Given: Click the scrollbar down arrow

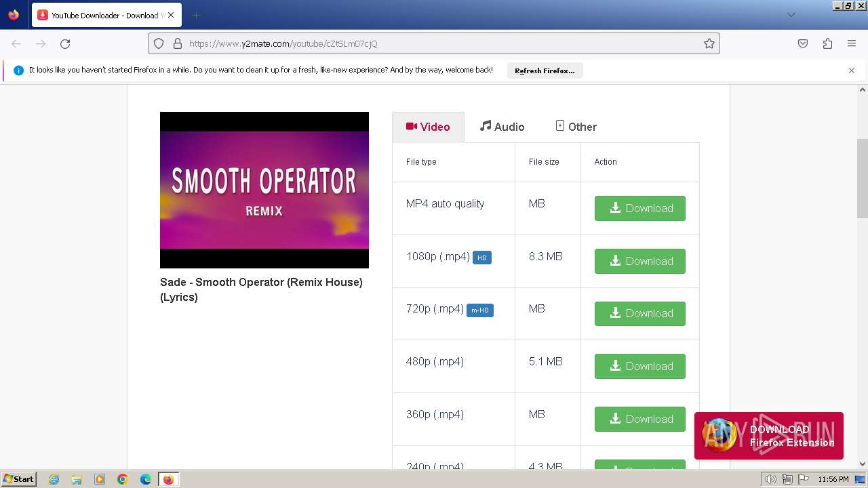Looking at the screenshot, I should click(x=863, y=464).
